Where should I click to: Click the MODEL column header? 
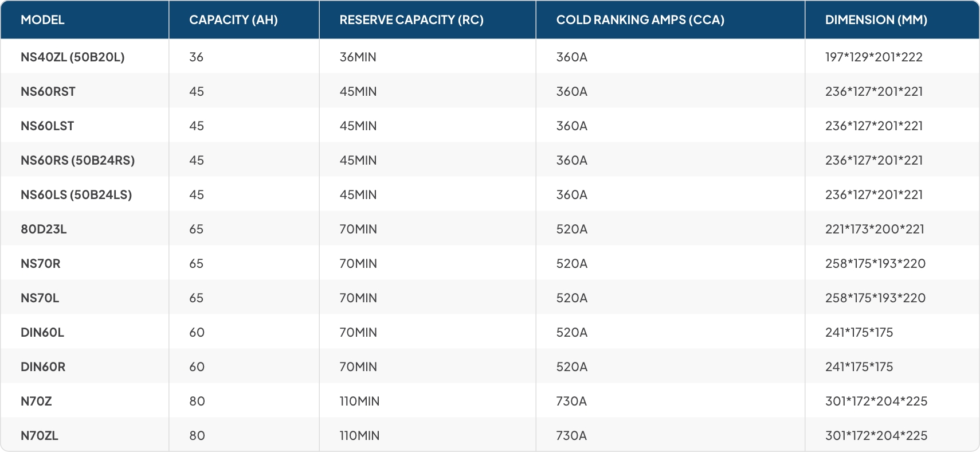click(42, 20)
